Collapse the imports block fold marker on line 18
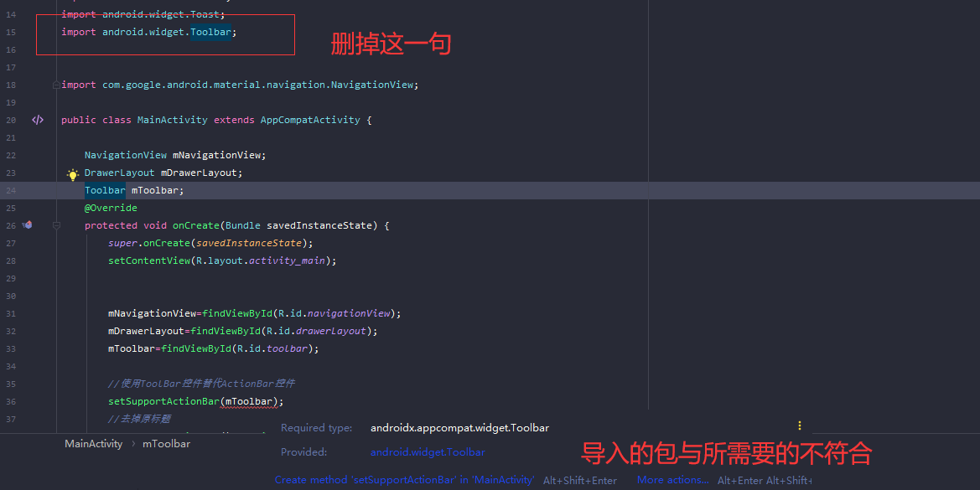This screenshot has height=490, width=980. [55, 84]
